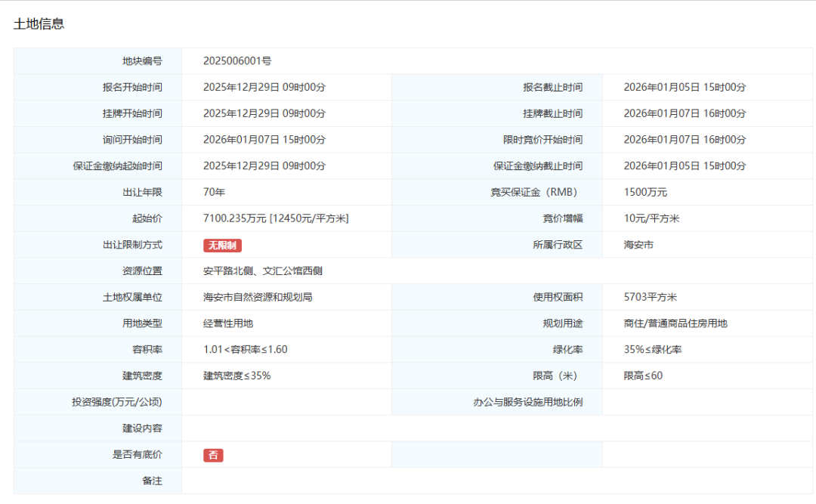Click the 所属行政区 value 海安市
This screenshot has width=816, height=504.
tap(637, 245)
